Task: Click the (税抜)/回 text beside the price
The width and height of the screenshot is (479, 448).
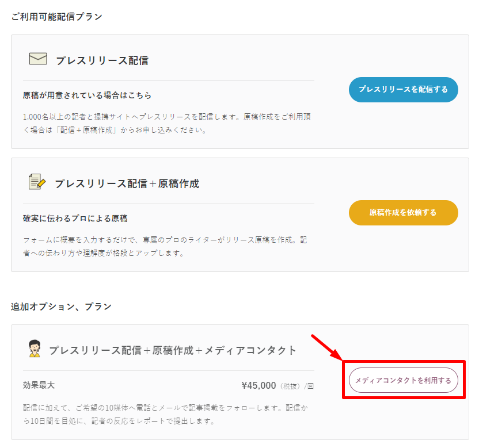Action: click(x=296, y=386)
